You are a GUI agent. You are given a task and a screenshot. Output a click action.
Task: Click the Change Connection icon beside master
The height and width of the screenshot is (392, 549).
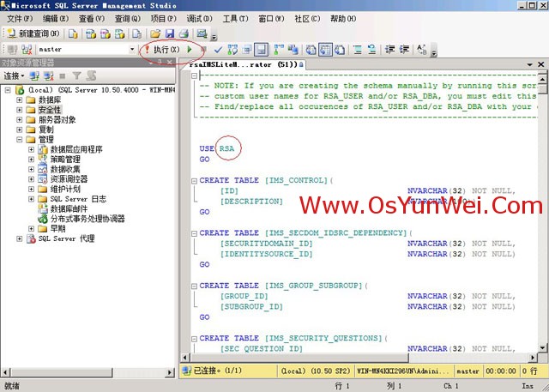click(27, 50)
